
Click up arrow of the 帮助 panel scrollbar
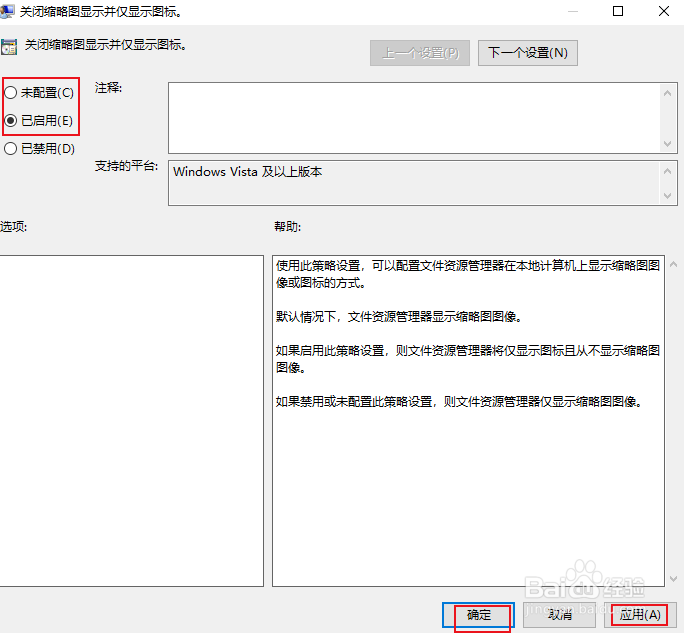(674, 264)
